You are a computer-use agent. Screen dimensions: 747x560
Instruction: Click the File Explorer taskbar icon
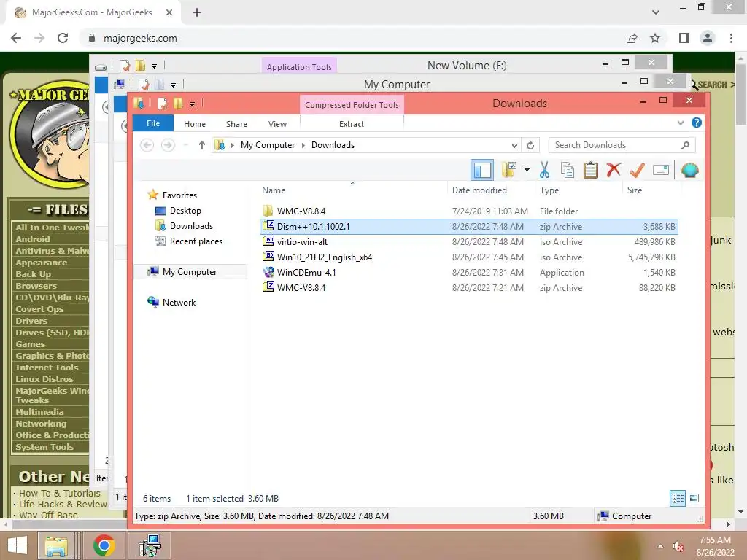(x=56, y=545)
